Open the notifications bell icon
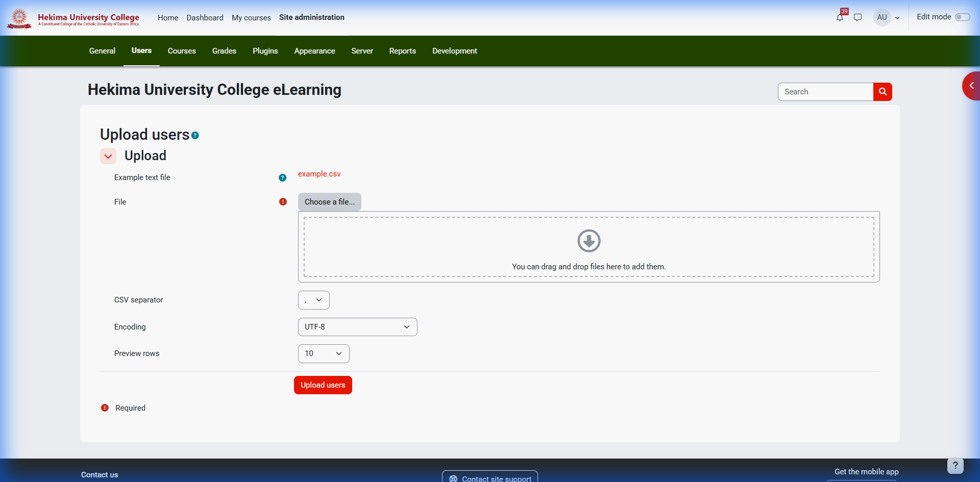980x482 pixels. pyautogui.click(x=840, y=17)
